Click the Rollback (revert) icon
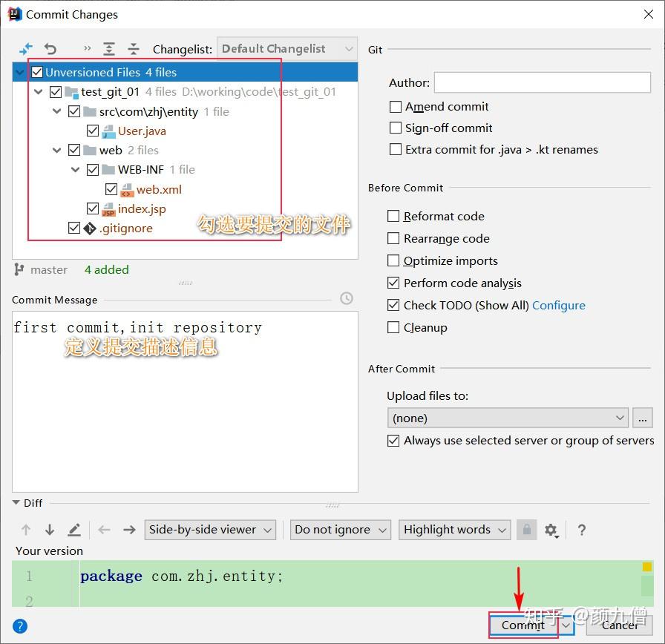The height and width of the screenshot is (644, 665). point(50,49)
